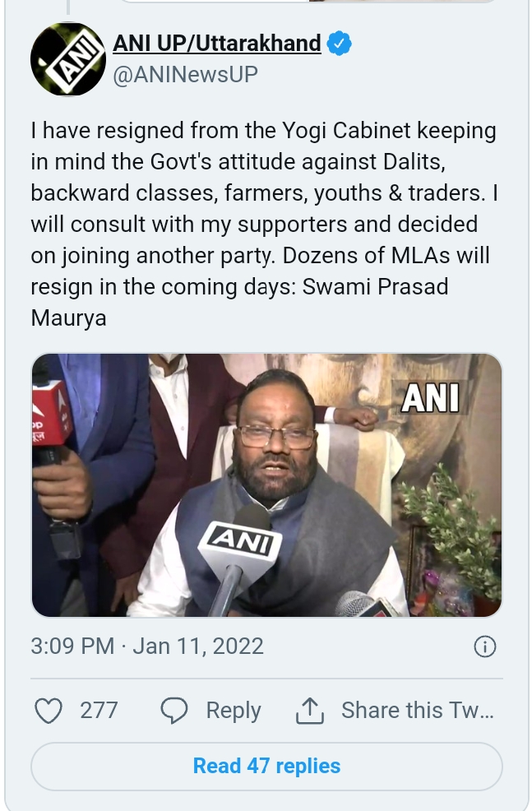The image size is (532, 811).
Task: Open the Swami Prasad Maurya photo
Action: 266,485
